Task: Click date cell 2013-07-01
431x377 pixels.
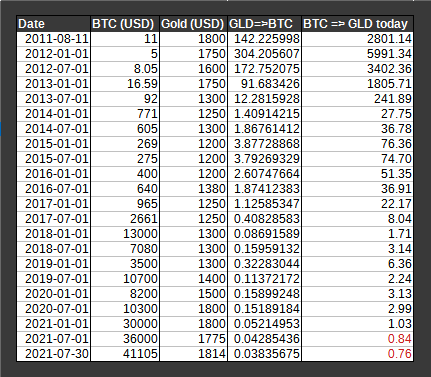Action: (53, 99)
